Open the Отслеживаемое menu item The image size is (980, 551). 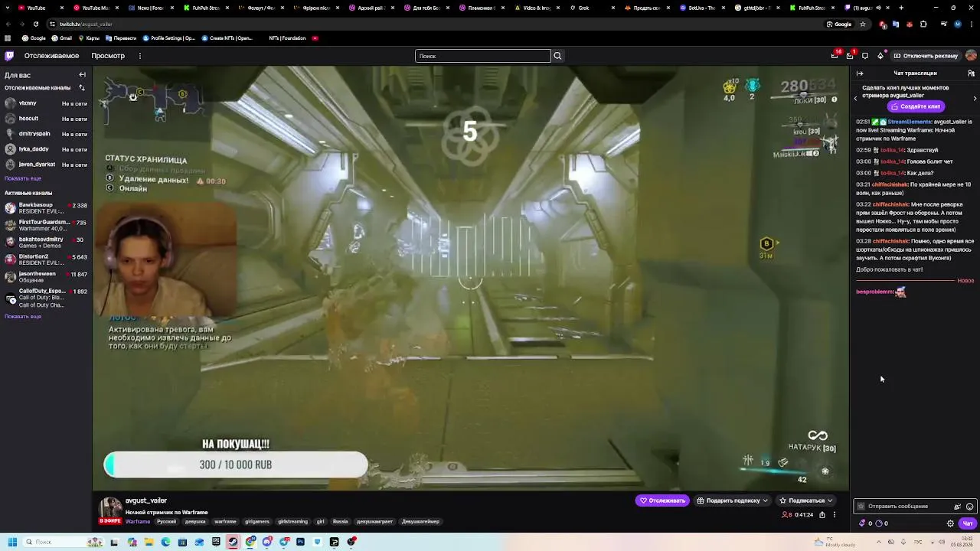click(x=51, y=56)
